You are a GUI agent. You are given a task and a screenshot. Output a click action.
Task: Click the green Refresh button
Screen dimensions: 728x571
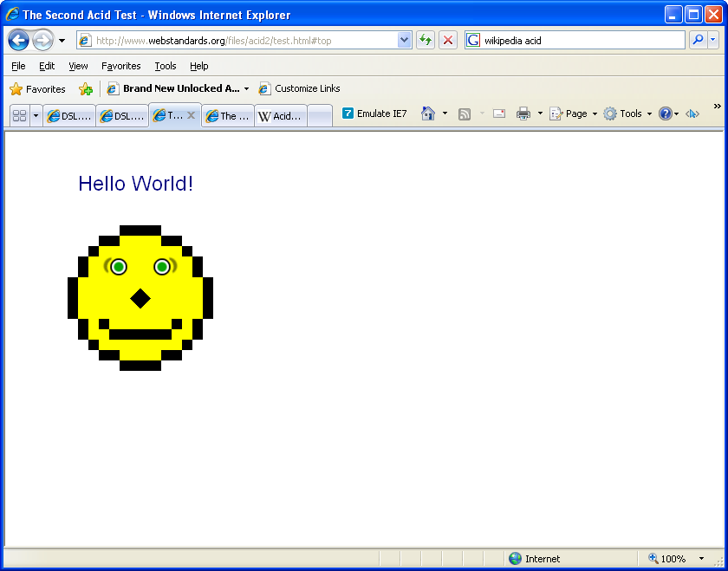(426, 41)
